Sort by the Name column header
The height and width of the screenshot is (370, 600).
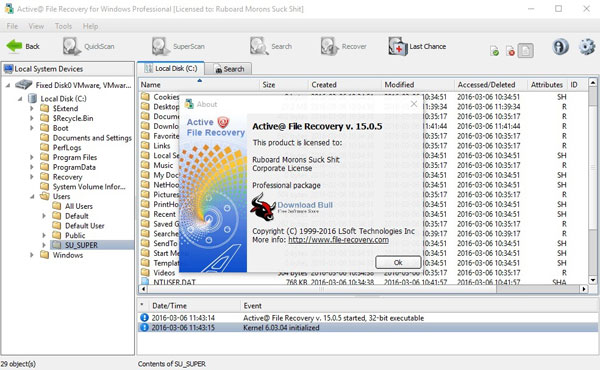(199, 85)
